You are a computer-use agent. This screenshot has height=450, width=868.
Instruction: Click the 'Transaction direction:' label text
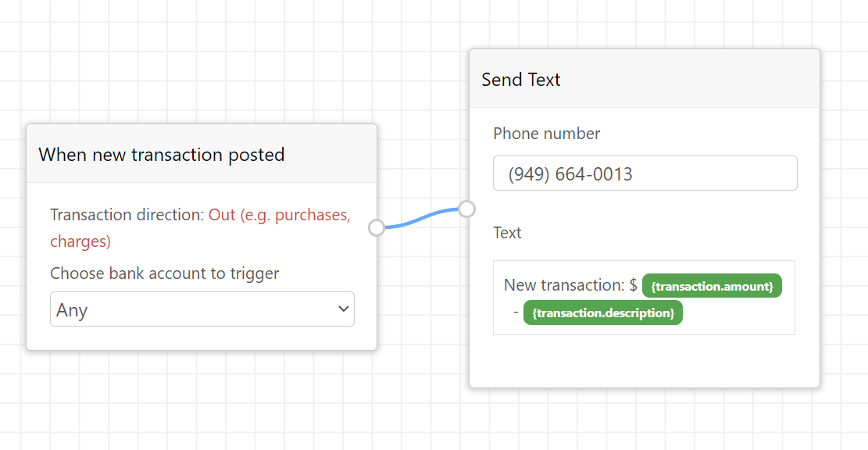127,215
